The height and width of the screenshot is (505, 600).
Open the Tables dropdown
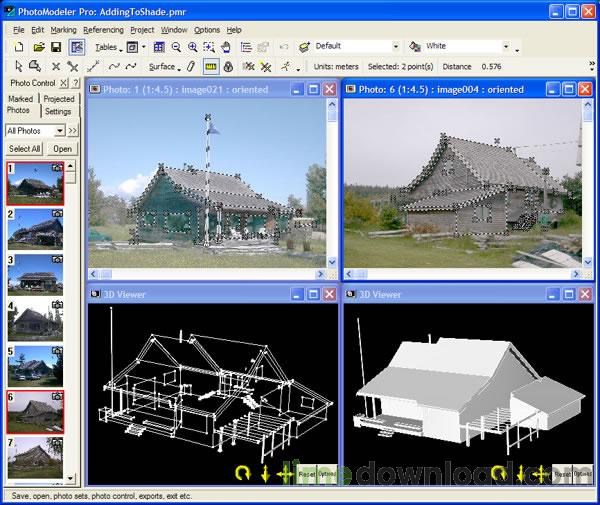(x=108, y=47)
